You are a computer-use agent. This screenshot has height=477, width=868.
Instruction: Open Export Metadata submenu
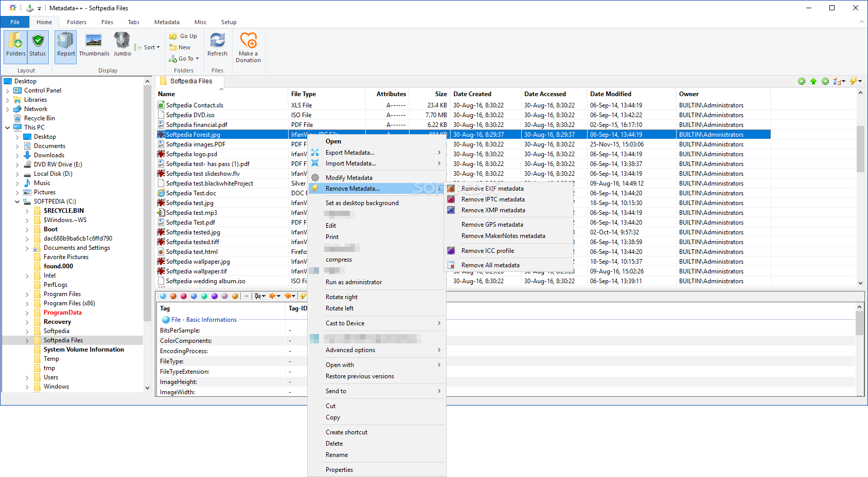pyautogui.click(x=376, y=153)
